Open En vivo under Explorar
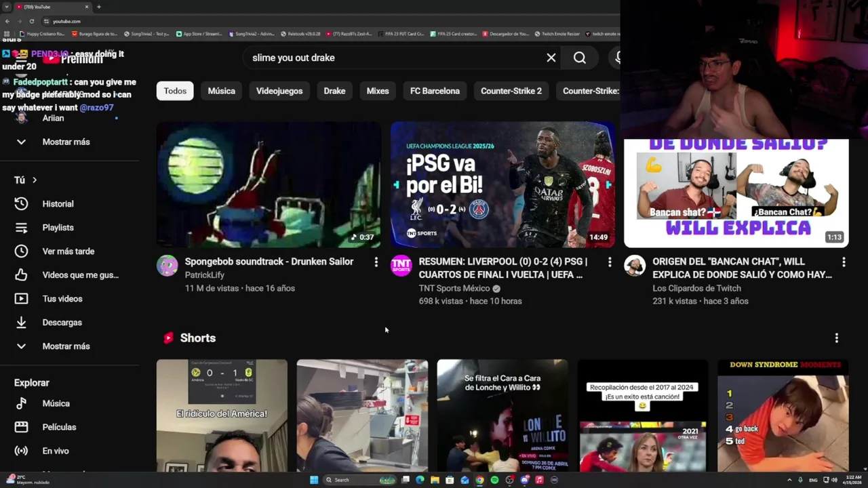 [56, 451]
